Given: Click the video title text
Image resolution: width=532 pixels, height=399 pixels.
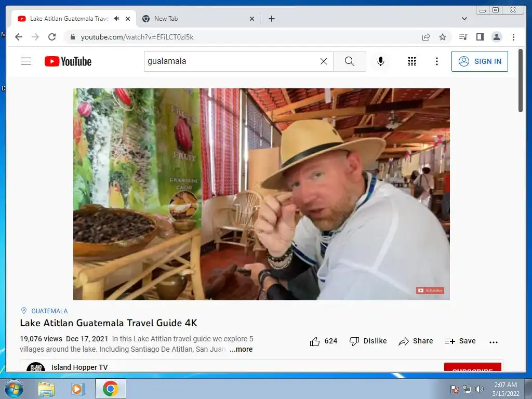Looking at the screenshot, I should click(x=109, y=323).
